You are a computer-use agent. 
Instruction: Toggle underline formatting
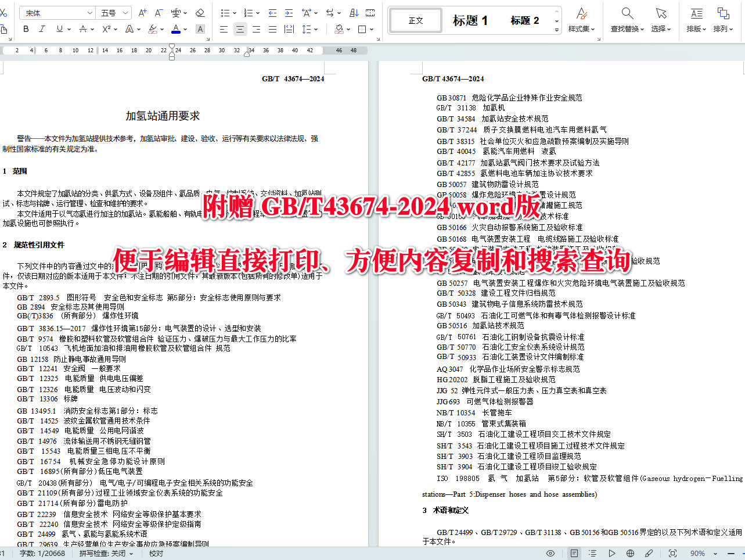click(59, 29)
